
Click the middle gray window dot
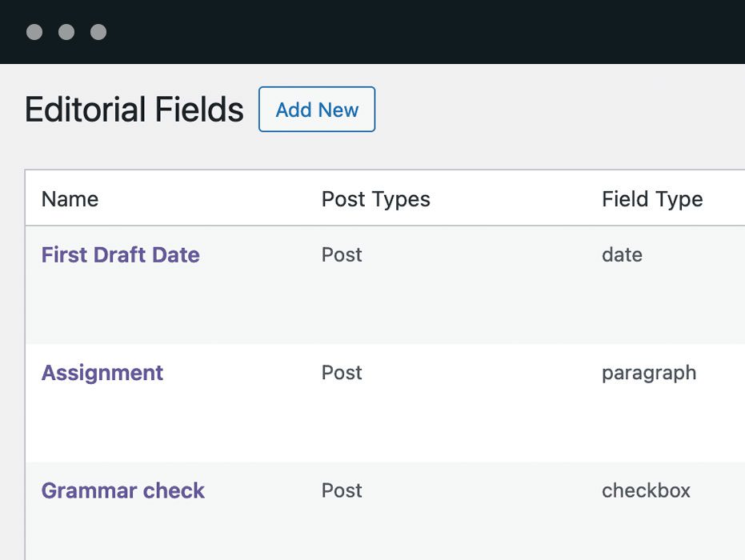pyautogui.click(x=66, y=32)
